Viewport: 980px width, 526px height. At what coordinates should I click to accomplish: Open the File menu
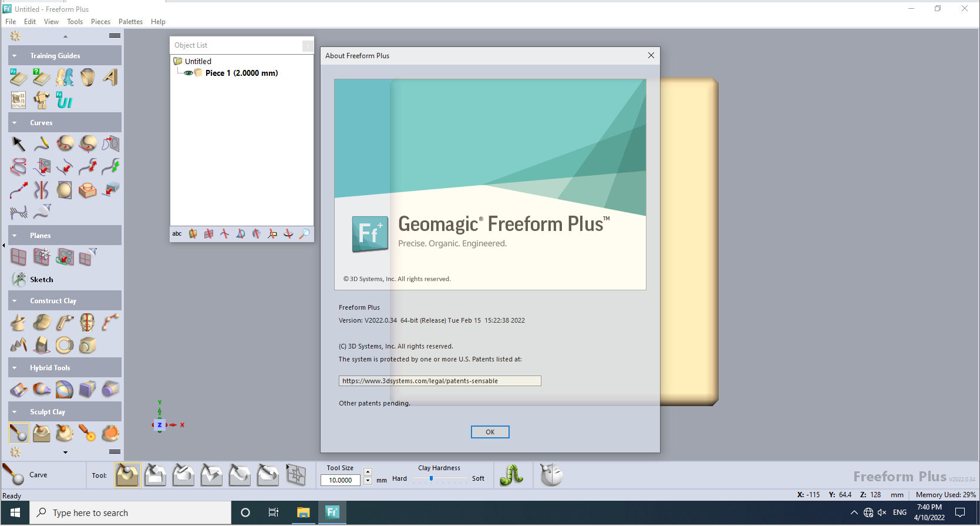pyautogui.click(x=11, y=22)
